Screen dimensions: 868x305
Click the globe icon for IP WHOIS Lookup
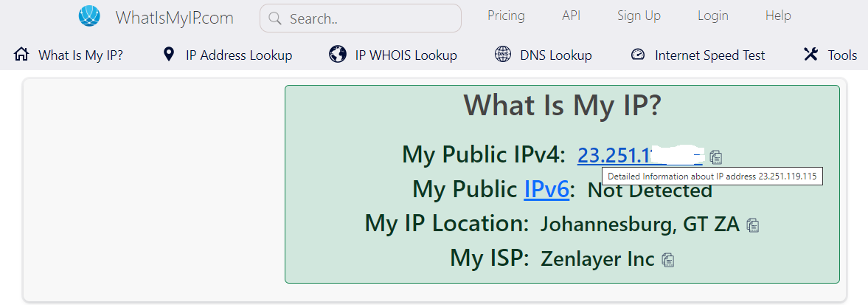(337, 55)
